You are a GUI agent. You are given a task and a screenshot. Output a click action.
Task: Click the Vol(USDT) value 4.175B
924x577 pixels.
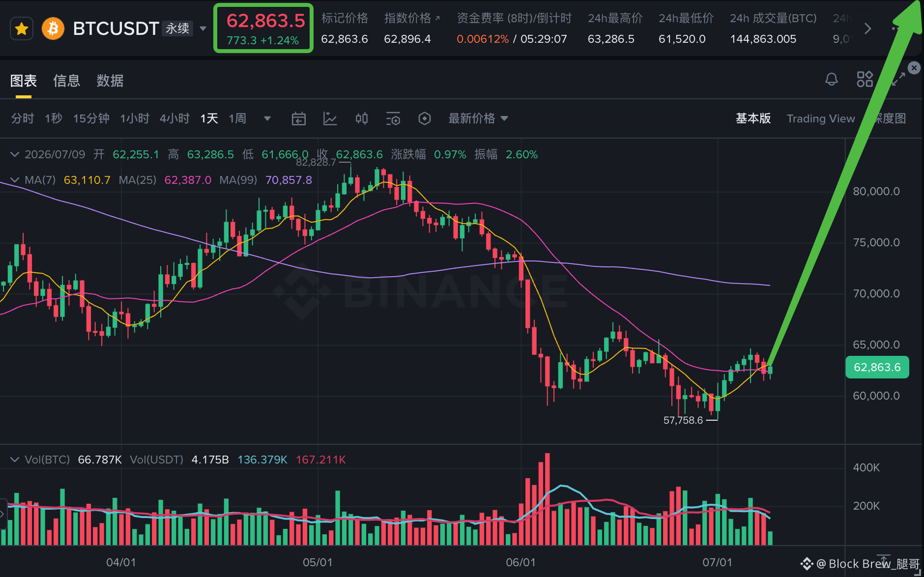[x=210, y=460]
